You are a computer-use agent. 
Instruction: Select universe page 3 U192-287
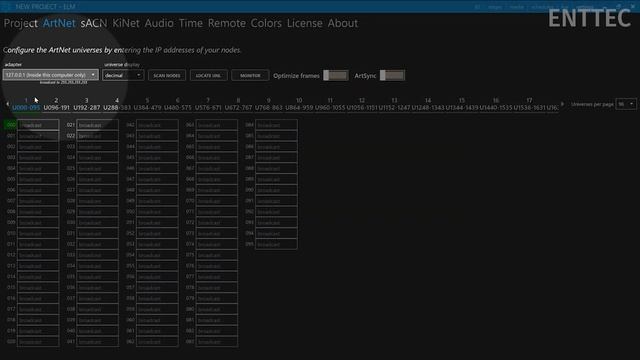[87, 104]
